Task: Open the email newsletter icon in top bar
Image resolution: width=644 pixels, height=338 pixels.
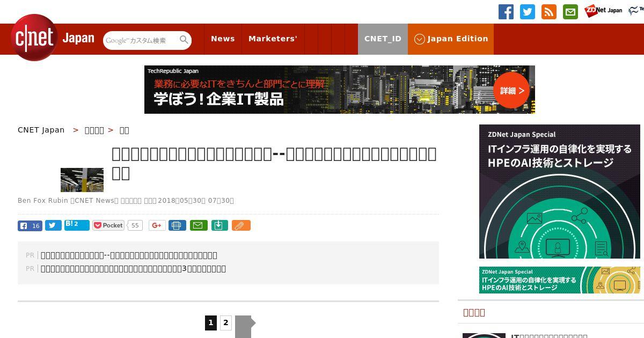Action: [x=570, y=12]
